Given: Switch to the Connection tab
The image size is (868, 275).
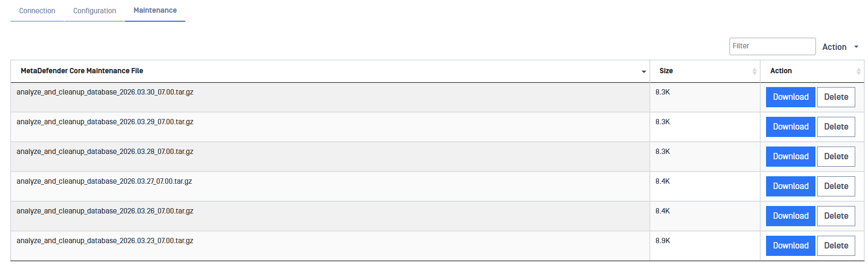Looking at the screenshot, I should (37, 11).
